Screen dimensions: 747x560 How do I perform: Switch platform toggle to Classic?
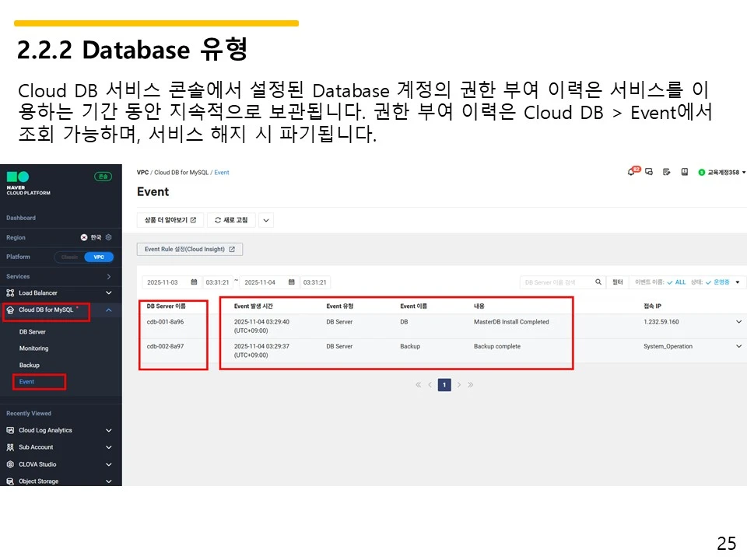(69, 257)
